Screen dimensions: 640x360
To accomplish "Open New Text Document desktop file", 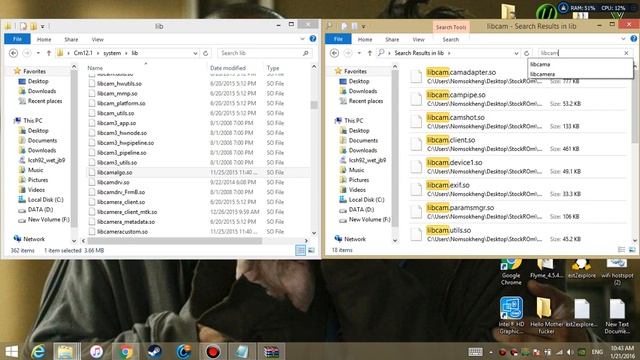I will pos(617,316).
